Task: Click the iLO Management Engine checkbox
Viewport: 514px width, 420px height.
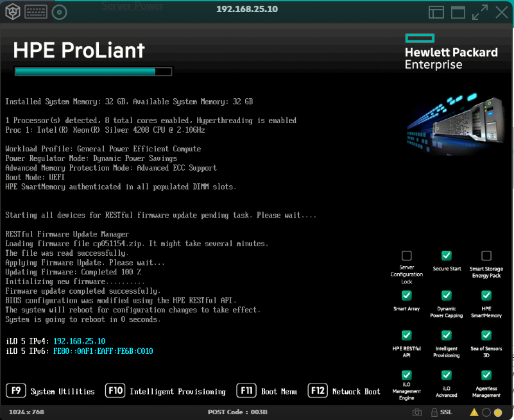Action: 406,375
